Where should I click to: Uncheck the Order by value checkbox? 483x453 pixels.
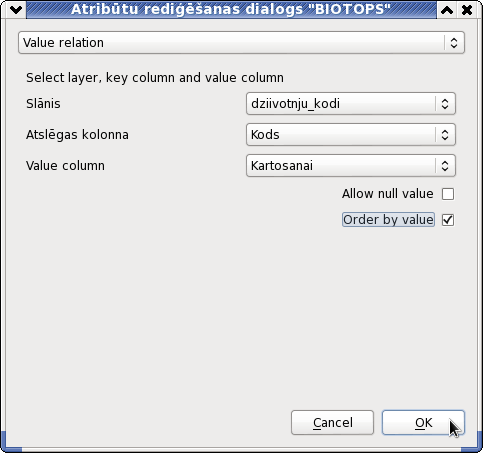coord(448,220)
